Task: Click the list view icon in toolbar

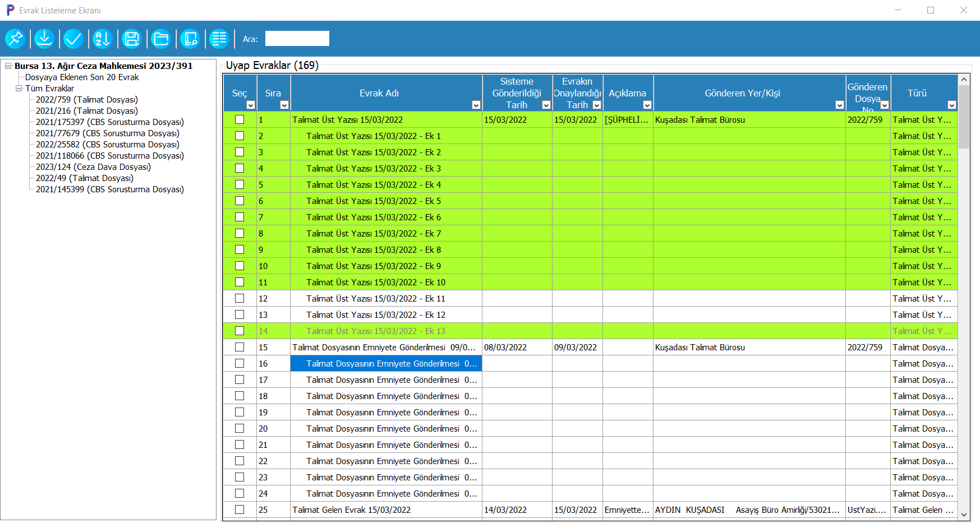Action: pyautogui.click(x=219, y=39)
